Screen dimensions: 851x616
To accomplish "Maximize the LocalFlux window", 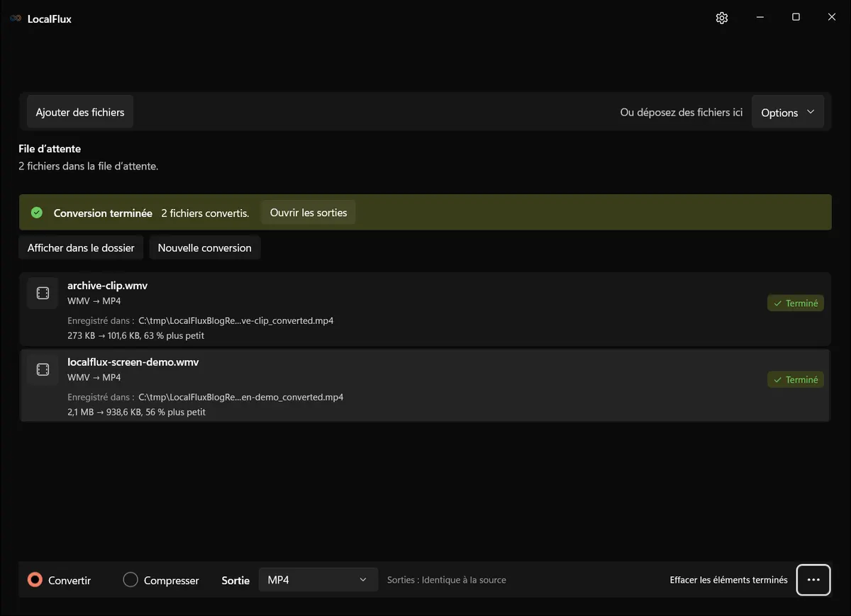I will [796, 18].
